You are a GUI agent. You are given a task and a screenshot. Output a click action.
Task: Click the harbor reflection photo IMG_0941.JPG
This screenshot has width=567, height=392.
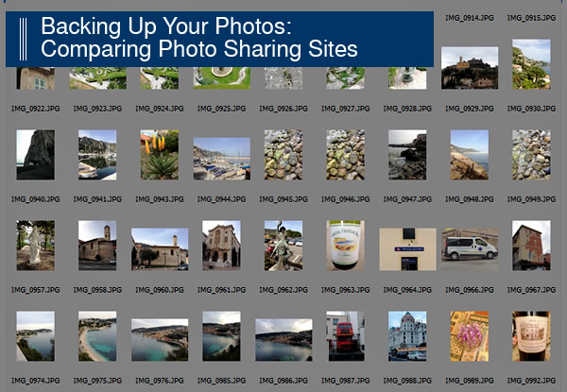tap(97, 155)
